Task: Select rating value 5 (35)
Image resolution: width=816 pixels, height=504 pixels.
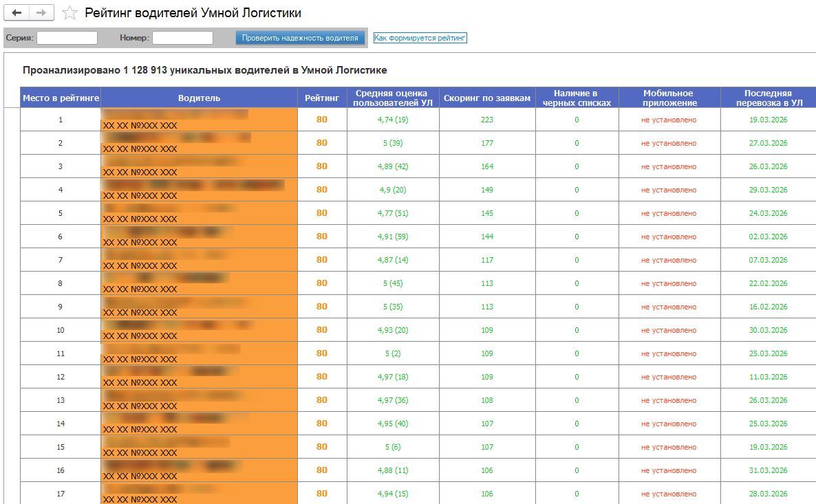Action: [393, 307]
